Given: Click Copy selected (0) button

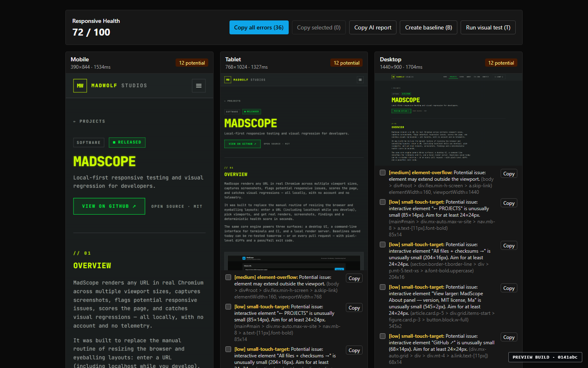Looking at the screenshot, I should coord(319,27).
